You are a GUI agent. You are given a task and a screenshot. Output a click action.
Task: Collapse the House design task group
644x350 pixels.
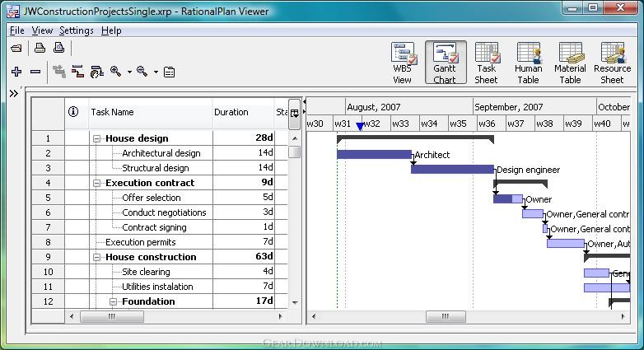tap(97, 138)
